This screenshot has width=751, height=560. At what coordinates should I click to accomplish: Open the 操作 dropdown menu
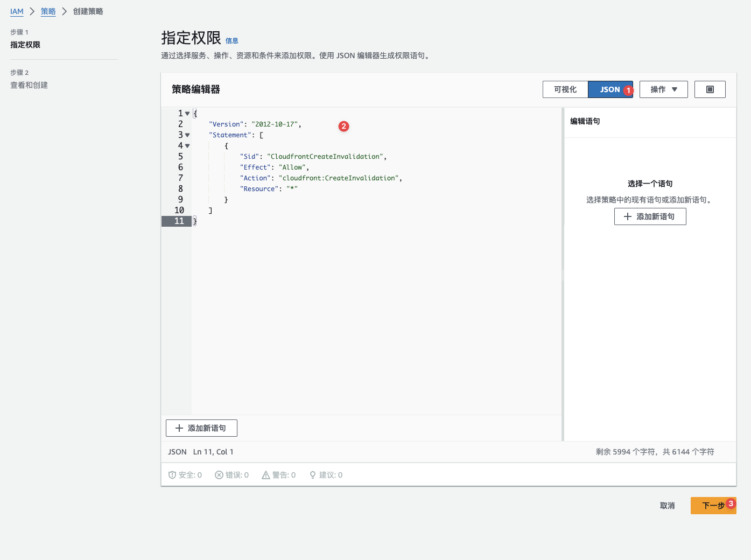pos(664,89)
